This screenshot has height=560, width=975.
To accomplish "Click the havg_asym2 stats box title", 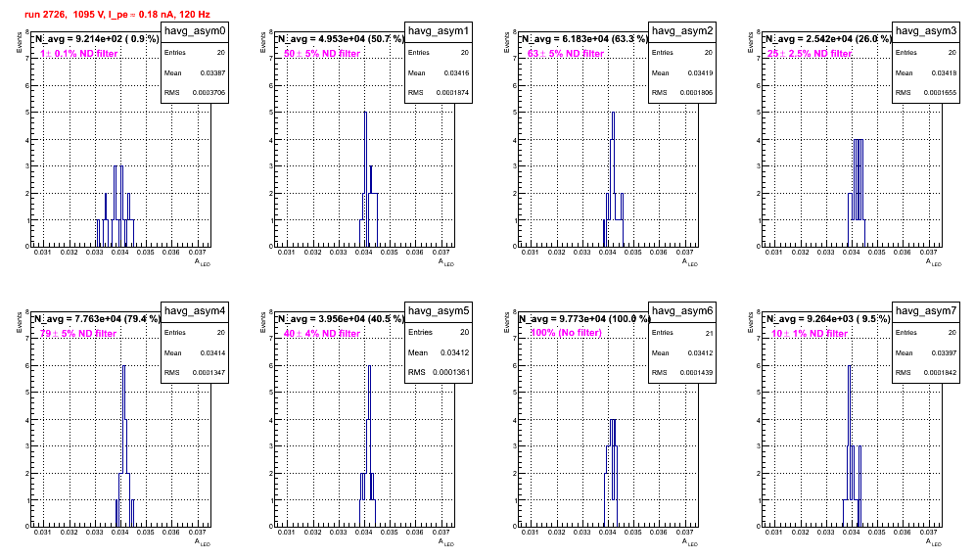I will point(682,30).
